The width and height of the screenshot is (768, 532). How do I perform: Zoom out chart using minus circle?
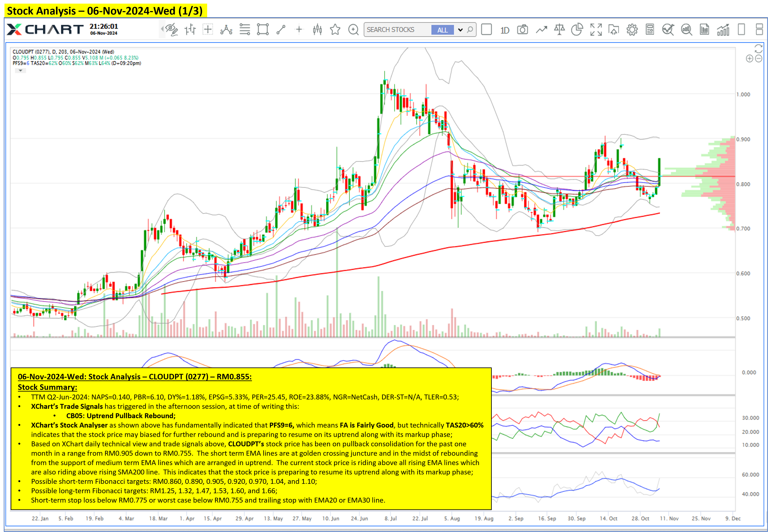click(x=758, y=59)
